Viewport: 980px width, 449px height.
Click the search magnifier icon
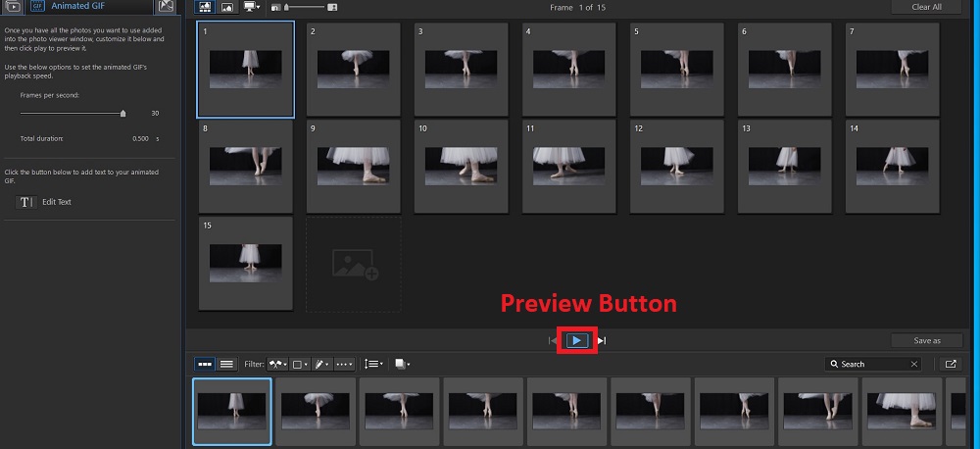[x=834, y=364]
